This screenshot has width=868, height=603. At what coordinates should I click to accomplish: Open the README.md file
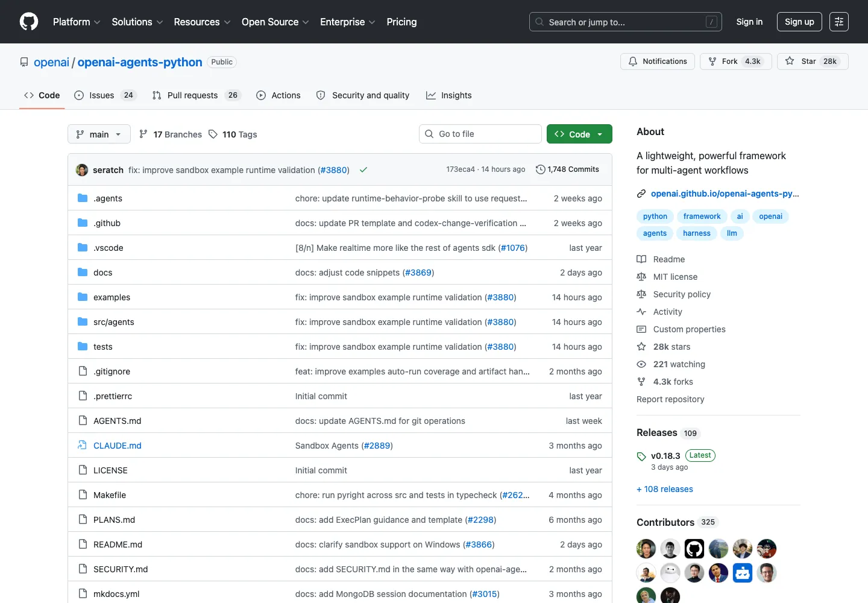118,545
